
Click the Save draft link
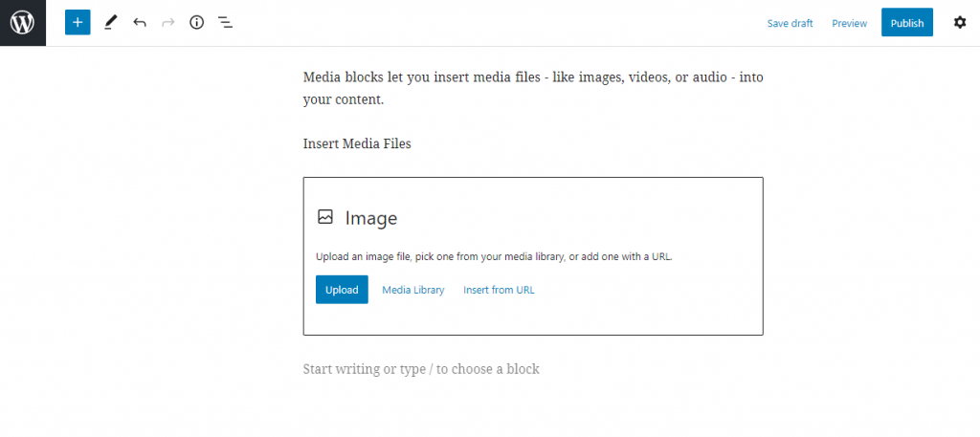(x=790, y=23)
